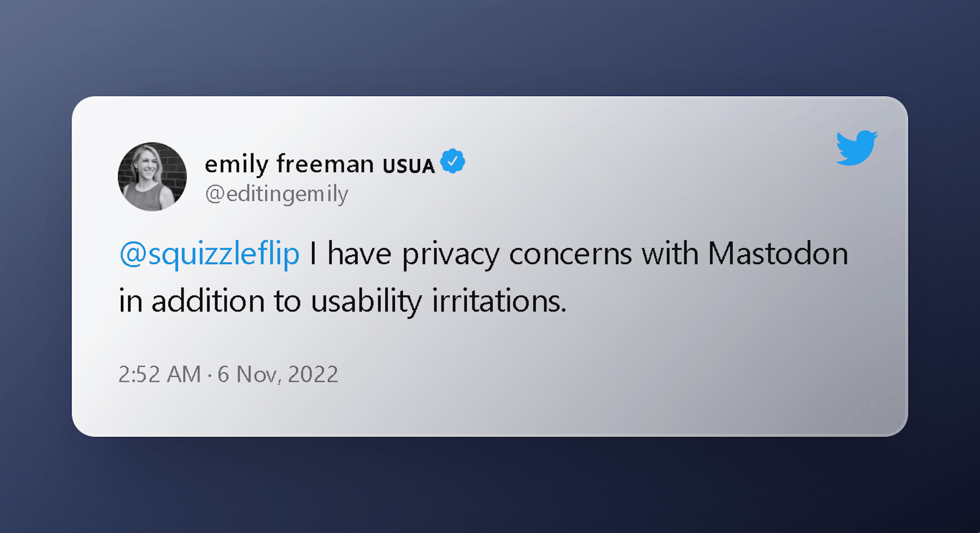Click the word with before Mastodon
Viewport: 980px width, 533px height.
pos(670,254)
